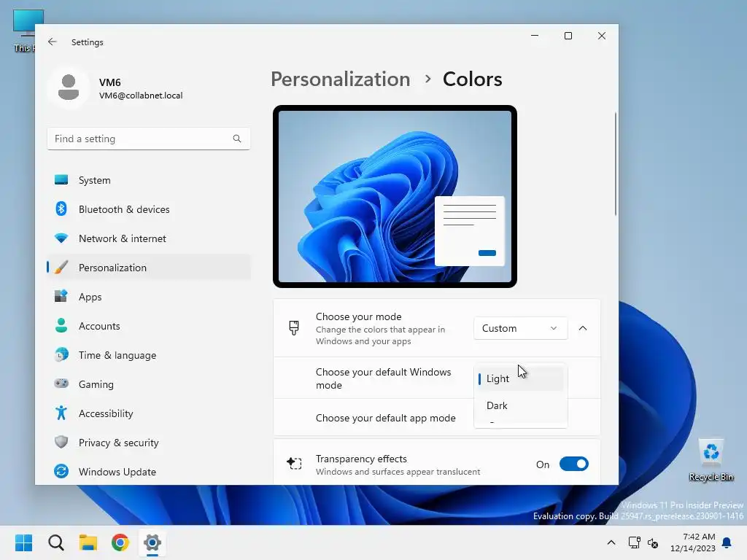Click the search magnifier in Find a setting

coord(237,139)
